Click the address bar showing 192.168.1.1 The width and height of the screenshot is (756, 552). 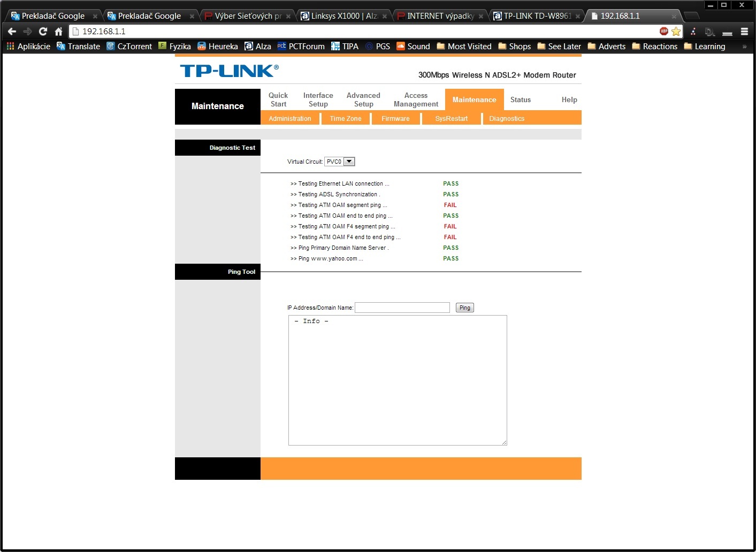tap(364, 32)
